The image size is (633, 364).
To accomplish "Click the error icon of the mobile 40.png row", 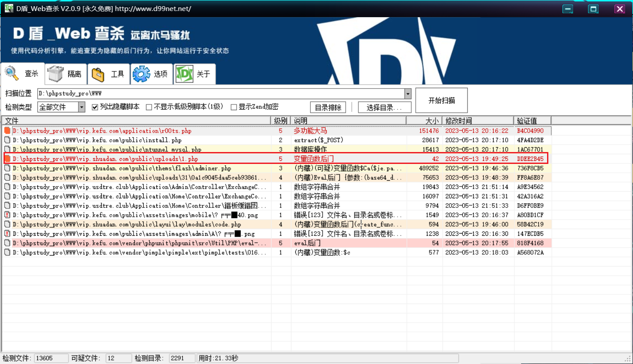I will pyautogui.click(x=7, y=215).
